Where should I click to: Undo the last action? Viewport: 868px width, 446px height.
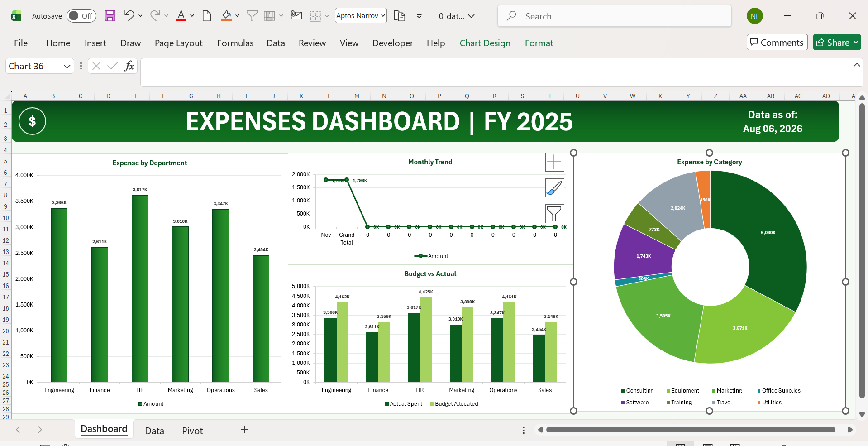(x=129, y=16)
